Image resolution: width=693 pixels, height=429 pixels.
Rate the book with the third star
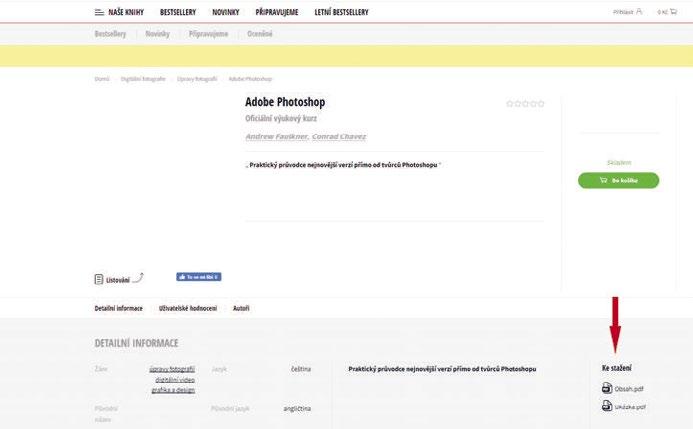point(525,103)
